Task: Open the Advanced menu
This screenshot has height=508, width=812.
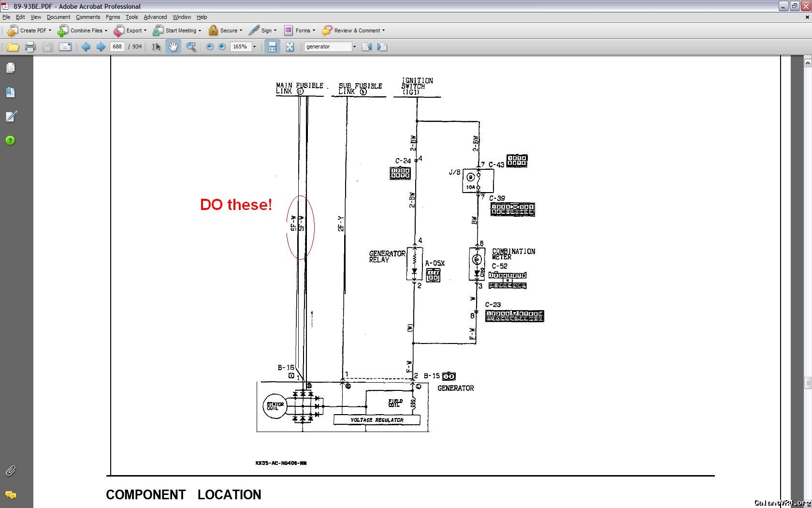Action: [155, 17]
